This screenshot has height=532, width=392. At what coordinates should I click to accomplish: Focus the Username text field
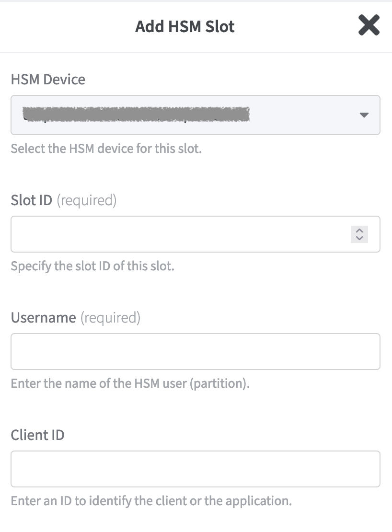tap(195, 352)
